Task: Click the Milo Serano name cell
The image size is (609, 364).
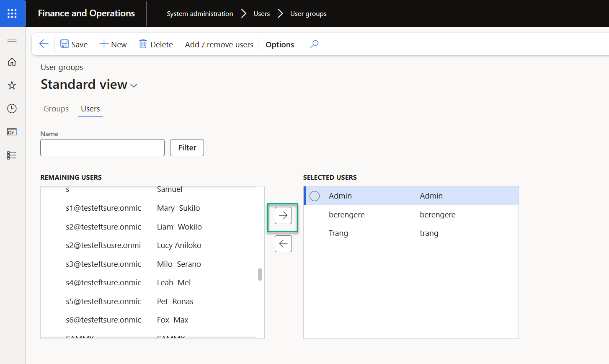Action: (x=179, y=264)
